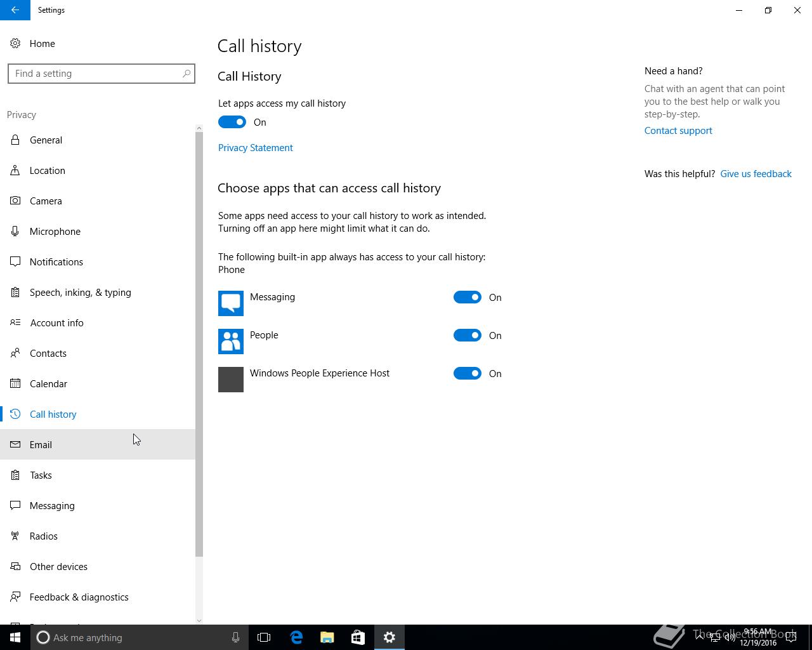Image resolution: width=812 pixels, height=650 pixels.
Task: Click the Call history page heading
Action: [x=259, y=46]
